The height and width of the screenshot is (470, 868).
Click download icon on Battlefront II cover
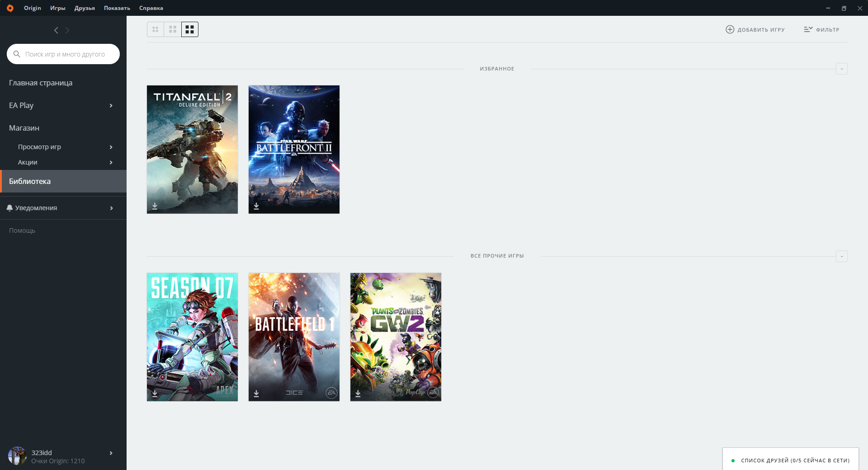[x=256, y=206]
